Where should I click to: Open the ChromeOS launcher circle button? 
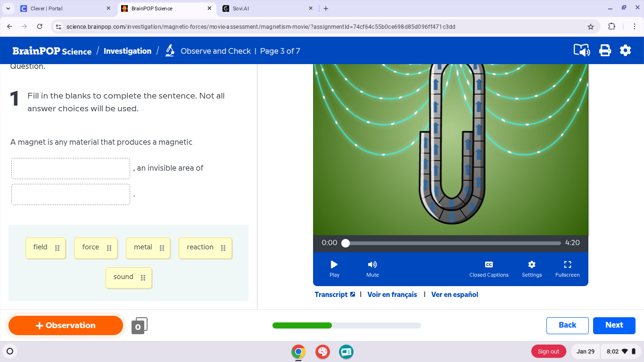(x=10, y=351)
